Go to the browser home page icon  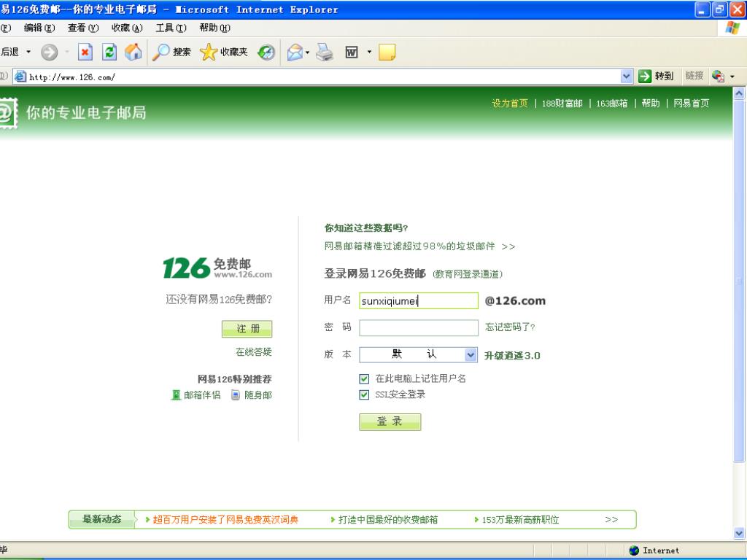133,52
